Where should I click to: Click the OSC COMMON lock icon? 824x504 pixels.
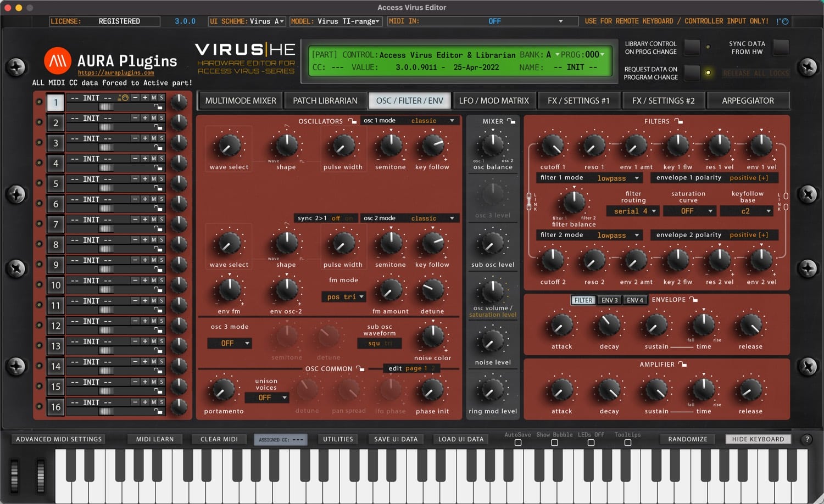point(360,368)
